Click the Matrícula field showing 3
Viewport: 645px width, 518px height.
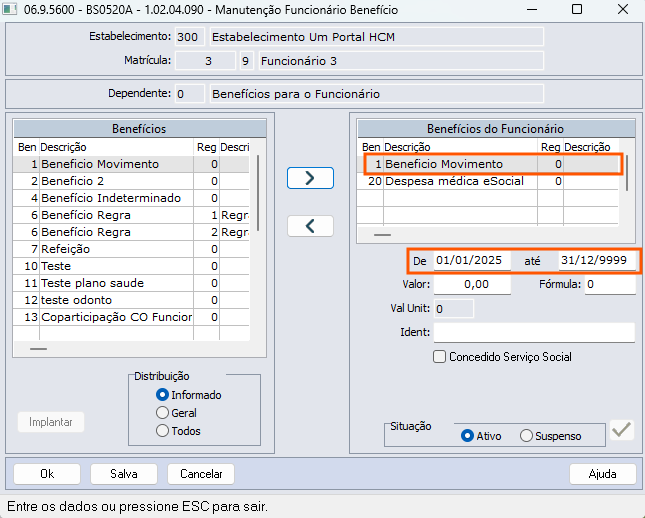(x=206, y=61)
